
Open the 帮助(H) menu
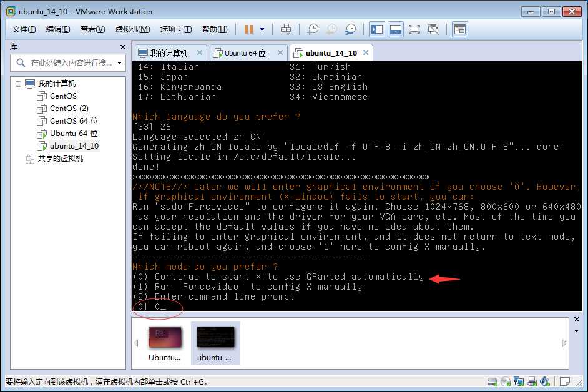[x=215, y=29]
